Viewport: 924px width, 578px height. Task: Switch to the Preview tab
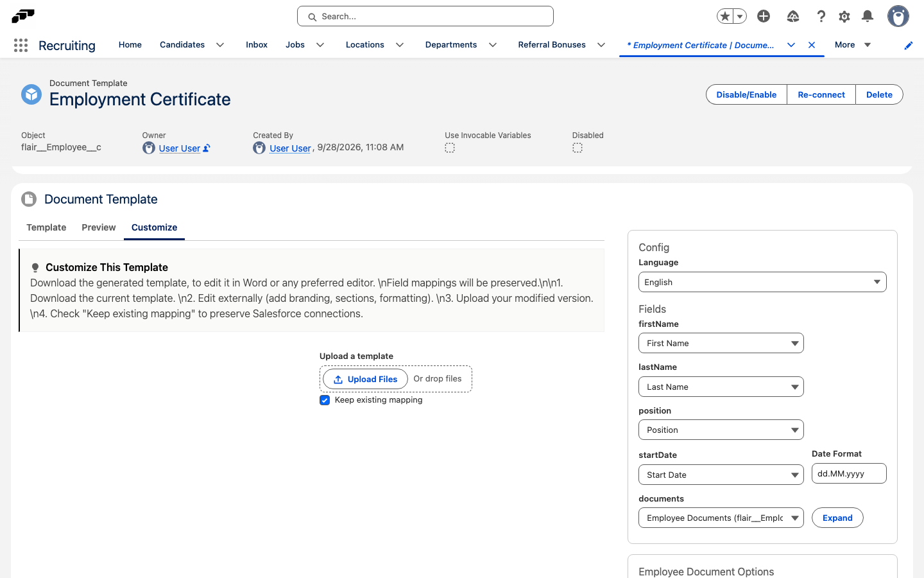(x=99, y=227)
